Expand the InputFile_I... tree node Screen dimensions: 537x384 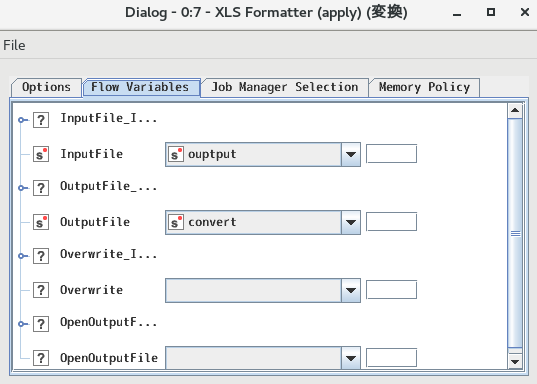[22, 120]
